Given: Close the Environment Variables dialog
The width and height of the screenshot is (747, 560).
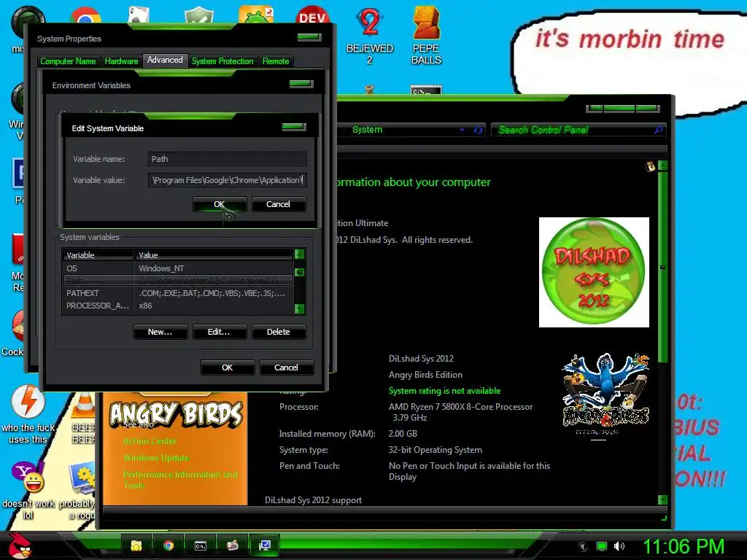Looking at the screenshot, I should (301, 85).
